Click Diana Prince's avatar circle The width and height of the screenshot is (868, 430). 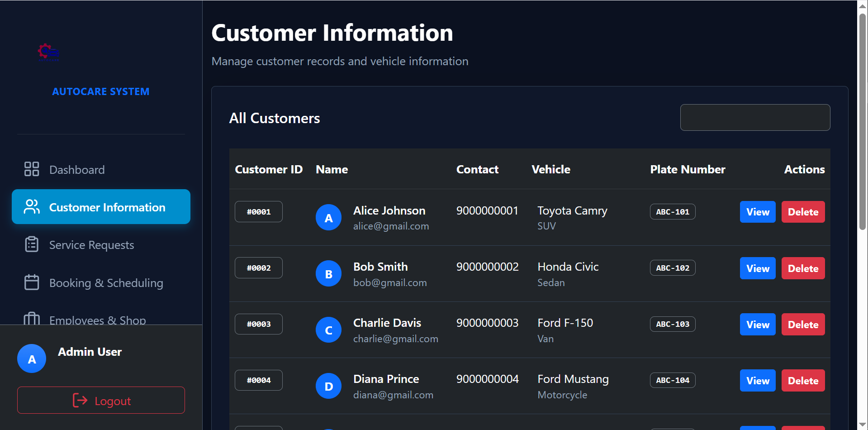[328, 386]
